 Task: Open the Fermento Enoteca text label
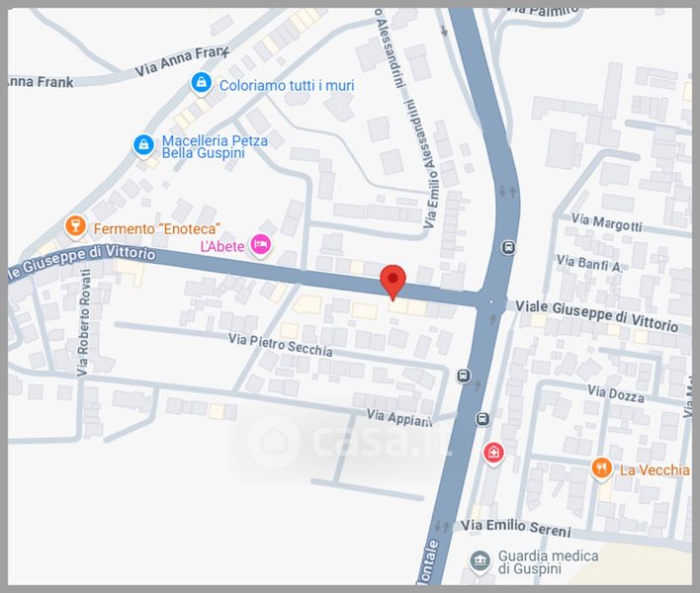156,229
